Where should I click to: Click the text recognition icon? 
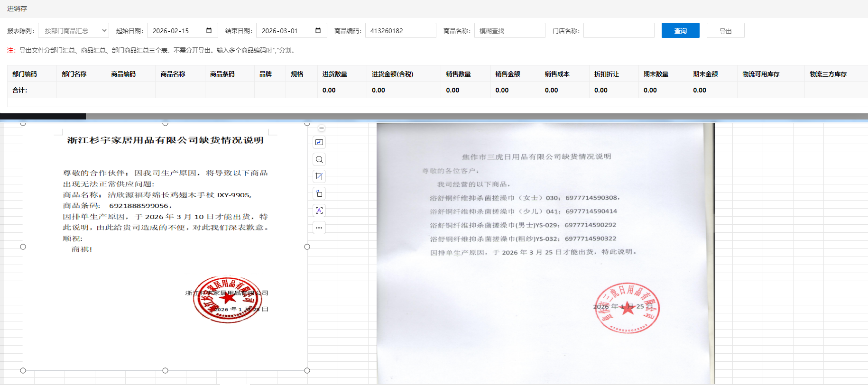pos(319,211)
